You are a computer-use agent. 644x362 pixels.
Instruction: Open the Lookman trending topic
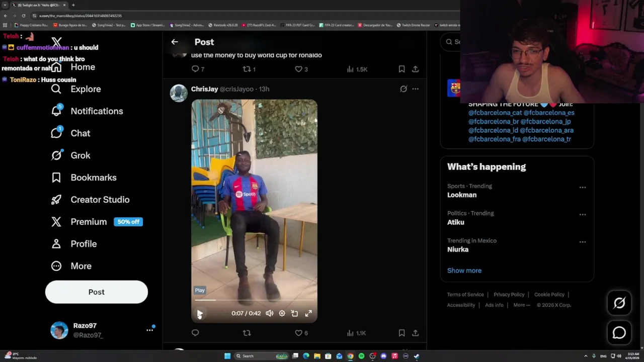pyautogui.click(x=462, y=195)
